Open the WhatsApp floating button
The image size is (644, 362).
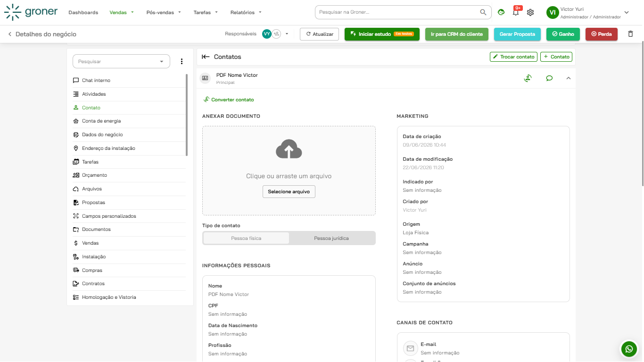click(x=629, y=349)
